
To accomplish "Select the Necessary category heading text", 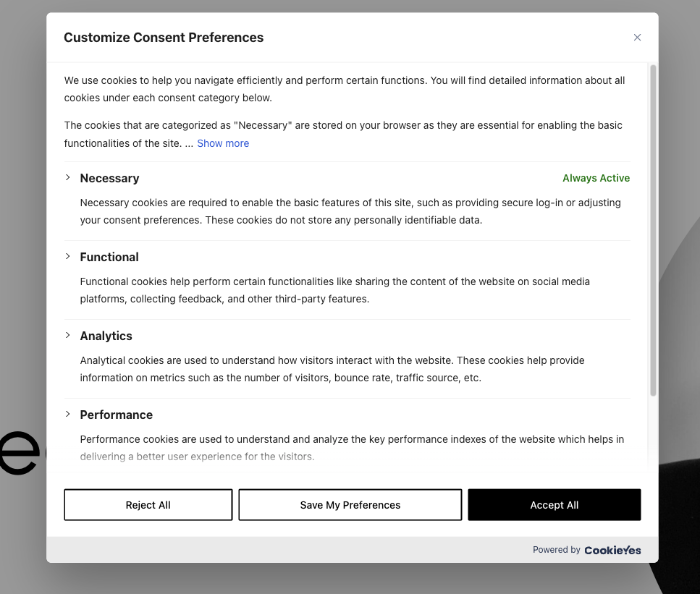I will [109, 178].
